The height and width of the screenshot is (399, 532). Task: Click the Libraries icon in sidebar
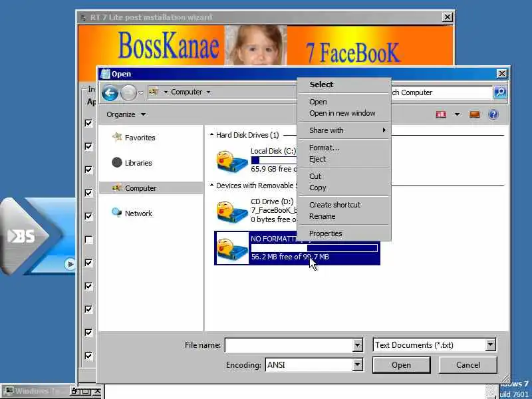pyautogui.click(x=117, y=162)
